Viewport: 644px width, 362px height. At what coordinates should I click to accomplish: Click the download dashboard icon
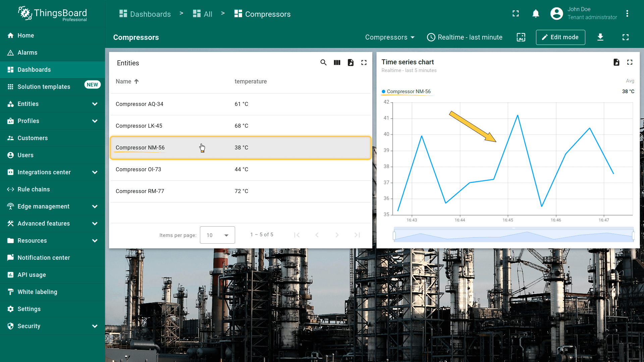coord(600,37)
